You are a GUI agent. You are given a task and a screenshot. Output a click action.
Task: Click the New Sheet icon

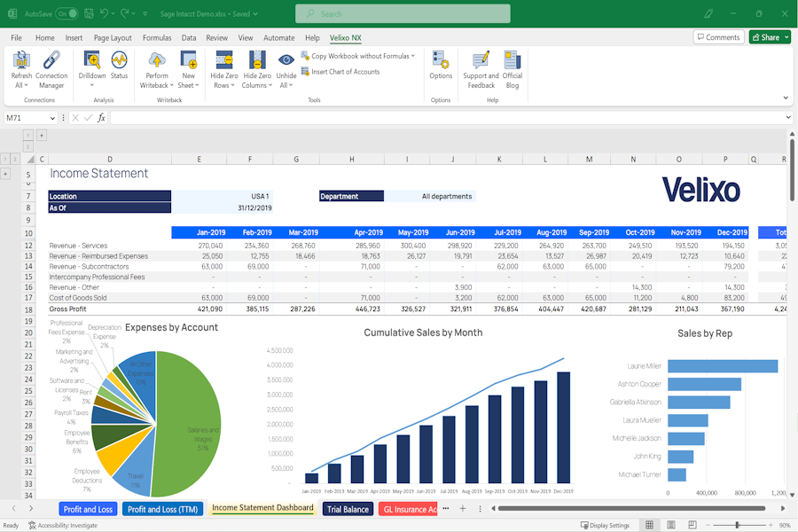pyautogui.click(x=188, y=60)
